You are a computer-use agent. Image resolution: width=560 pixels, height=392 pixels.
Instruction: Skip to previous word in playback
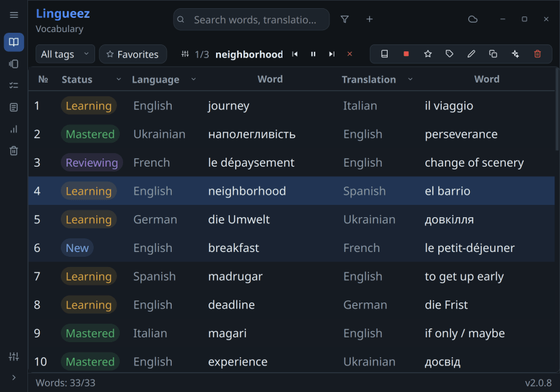click(x=295, y=54)
